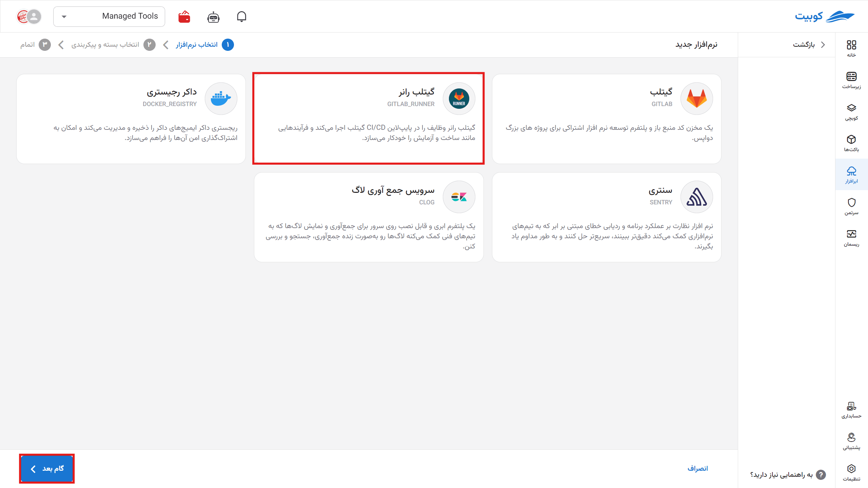This screenshot has width=868, height=488.
Task: Click the CLOG Elastic logo thumbnail
Action: 459,197
